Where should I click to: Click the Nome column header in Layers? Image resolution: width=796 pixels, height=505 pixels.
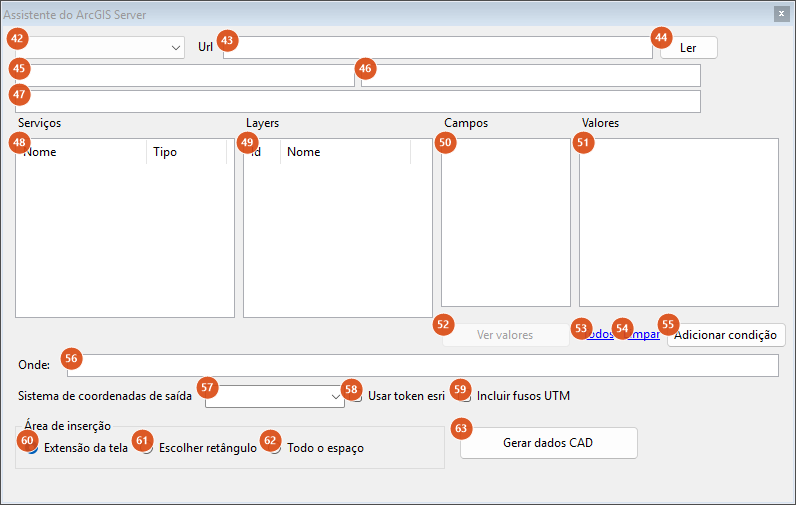(345, 152)
